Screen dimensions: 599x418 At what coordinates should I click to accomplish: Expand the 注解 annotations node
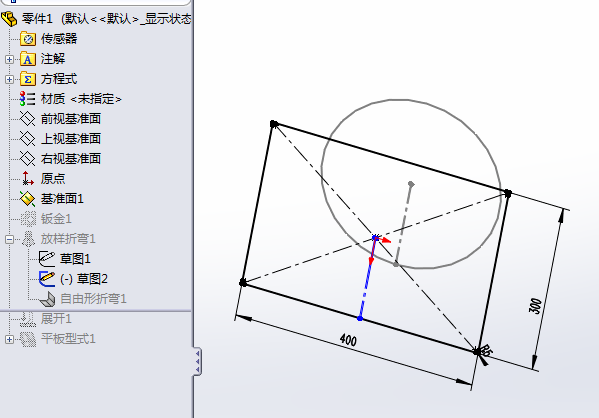pos(10,59)
